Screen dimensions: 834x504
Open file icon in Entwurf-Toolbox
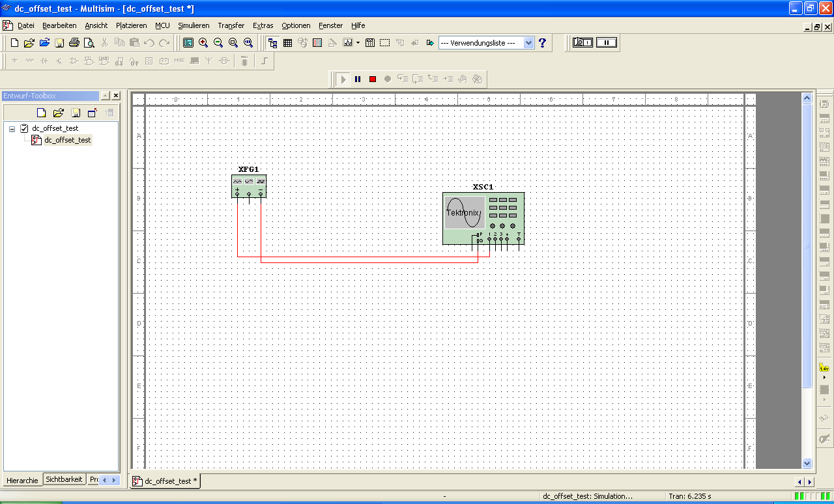pos(58,113)
